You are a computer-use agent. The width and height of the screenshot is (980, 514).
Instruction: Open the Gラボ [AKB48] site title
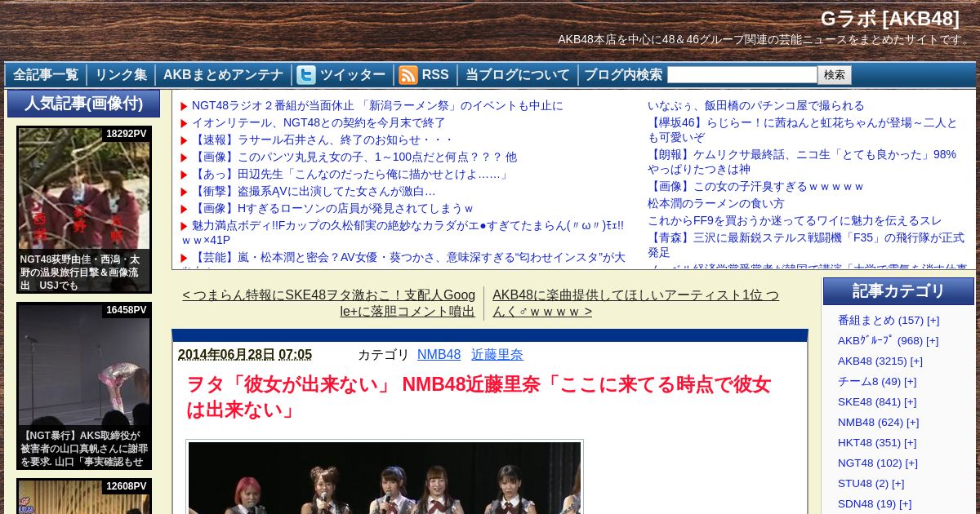tap(889, 19)
